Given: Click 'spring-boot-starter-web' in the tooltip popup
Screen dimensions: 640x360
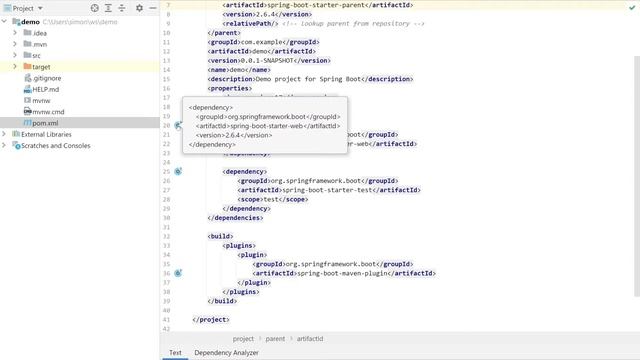Looking at the screenshot, I should click(x=267, y=126).
